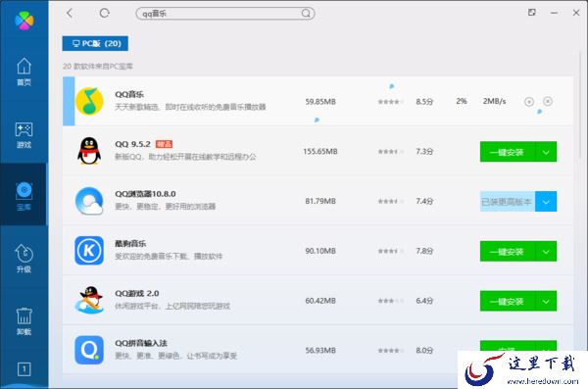Click the QQ浏览器 app icon
The height and width of the screenshot is (389, 588).
[x=89, y=201]
